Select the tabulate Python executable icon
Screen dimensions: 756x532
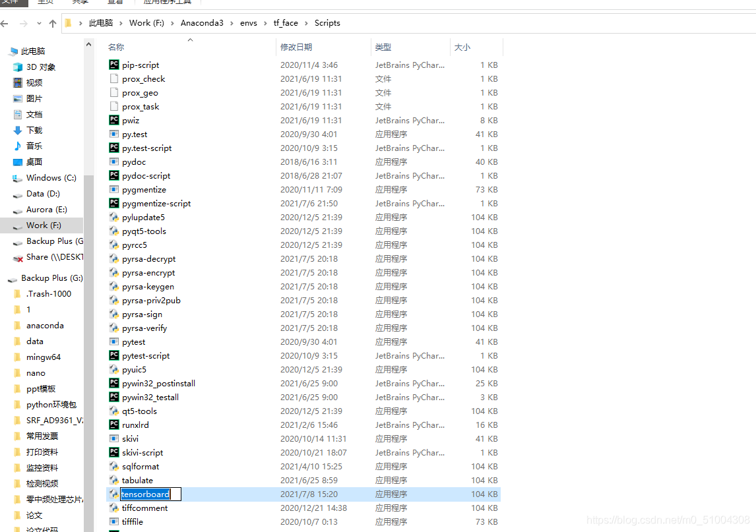[x=113, y=480]
